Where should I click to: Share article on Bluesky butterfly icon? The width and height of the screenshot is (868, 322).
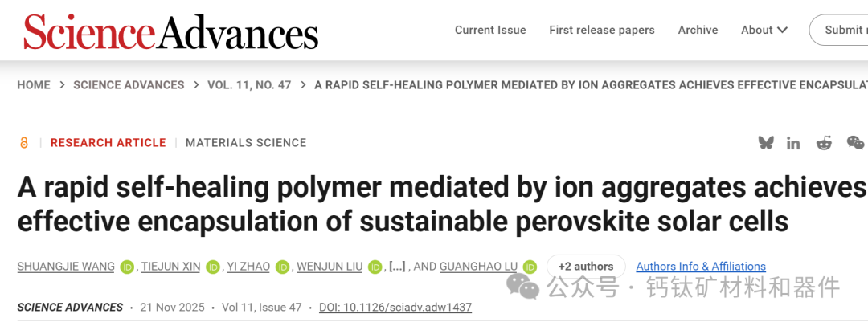pyautogui.click(x=766, y=143)
